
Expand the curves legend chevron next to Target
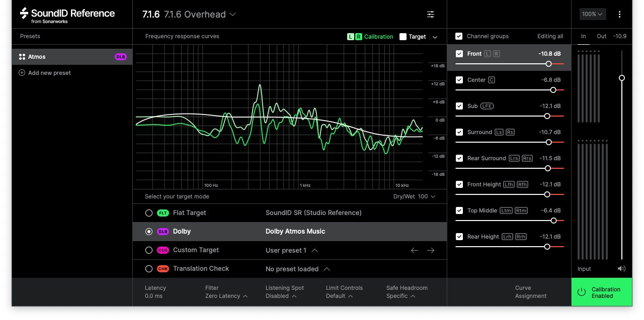[435, 37]
